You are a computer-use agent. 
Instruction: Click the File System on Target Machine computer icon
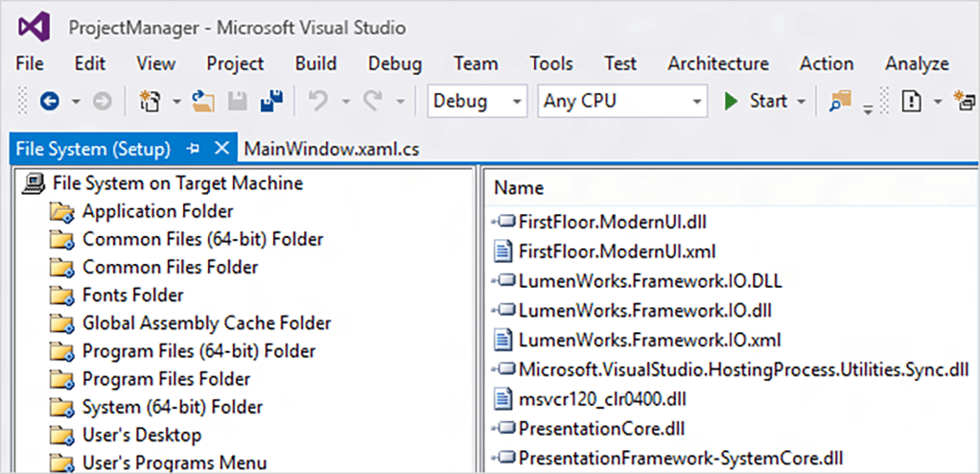pos(35,184)
